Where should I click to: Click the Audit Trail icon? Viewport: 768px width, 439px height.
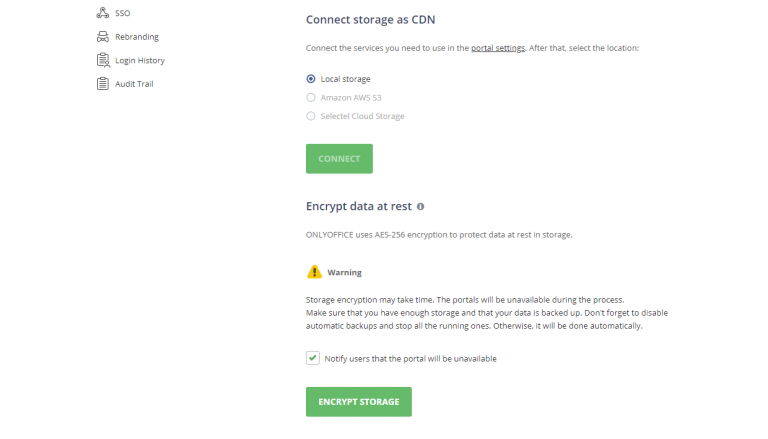pos(102,84)
